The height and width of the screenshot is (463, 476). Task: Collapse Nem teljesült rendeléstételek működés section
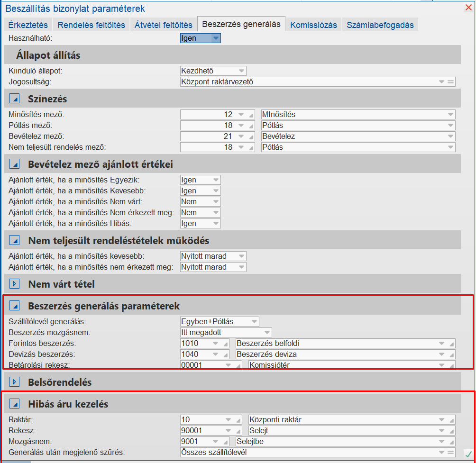coord(15,240)
